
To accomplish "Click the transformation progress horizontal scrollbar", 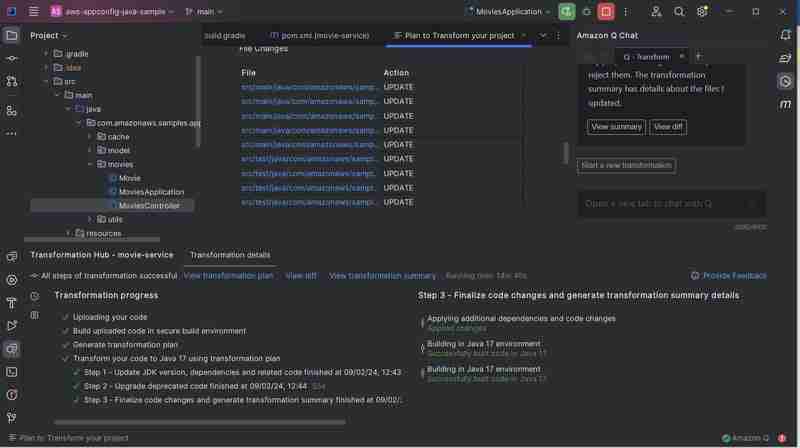I will pos(199,422).
